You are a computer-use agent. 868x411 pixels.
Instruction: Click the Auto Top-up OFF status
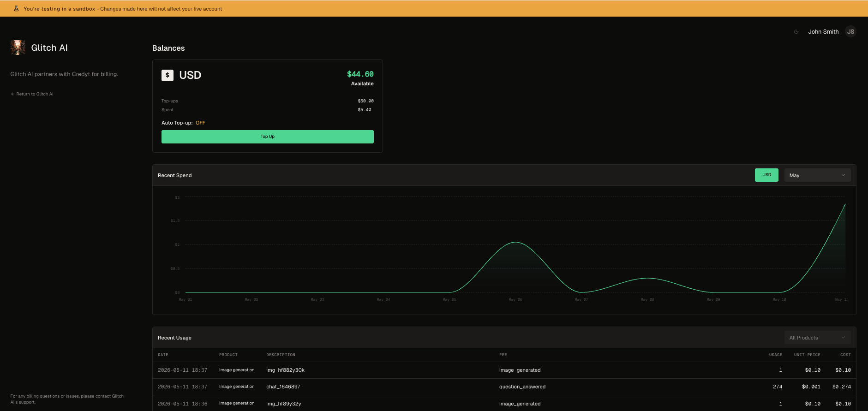pos(200,123)
